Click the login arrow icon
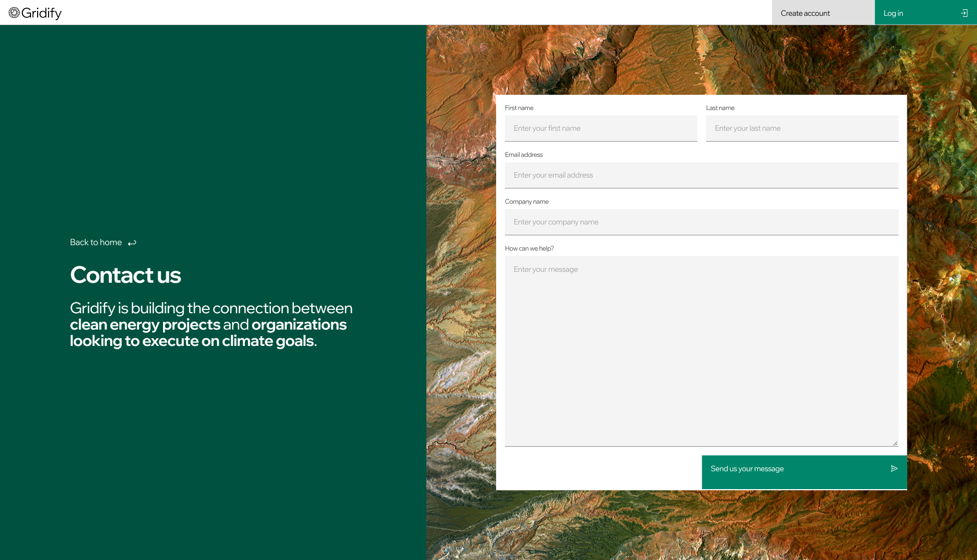 (964, 13)
